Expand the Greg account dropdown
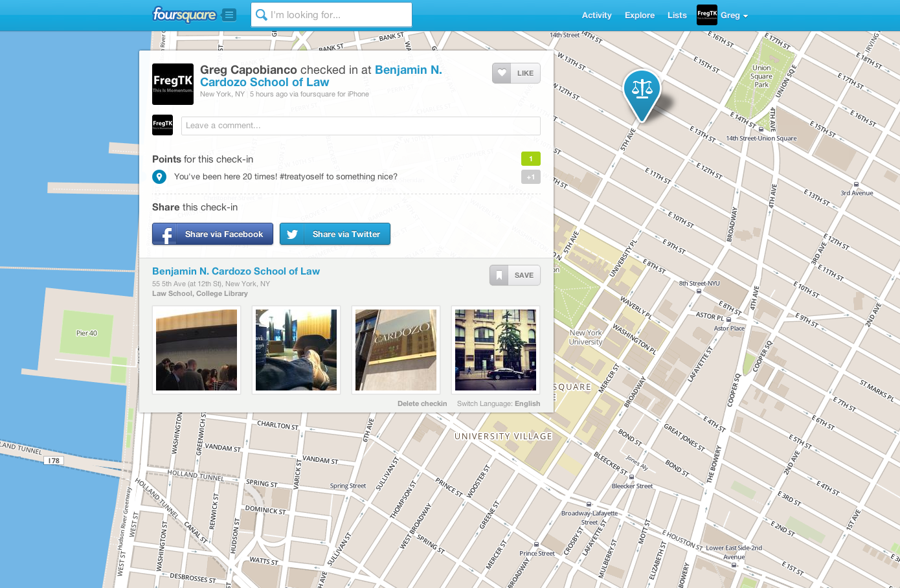Viewport: 900px width, 588px height. click(734, 16)
